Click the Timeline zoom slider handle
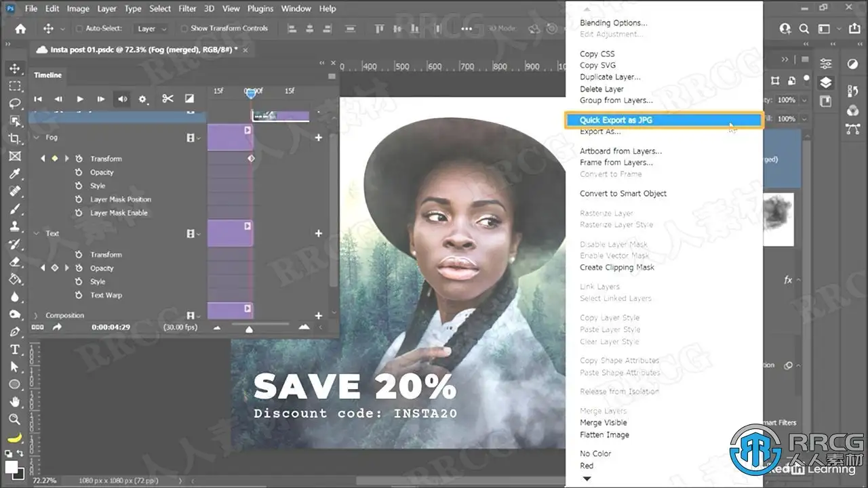 [249, 329]
